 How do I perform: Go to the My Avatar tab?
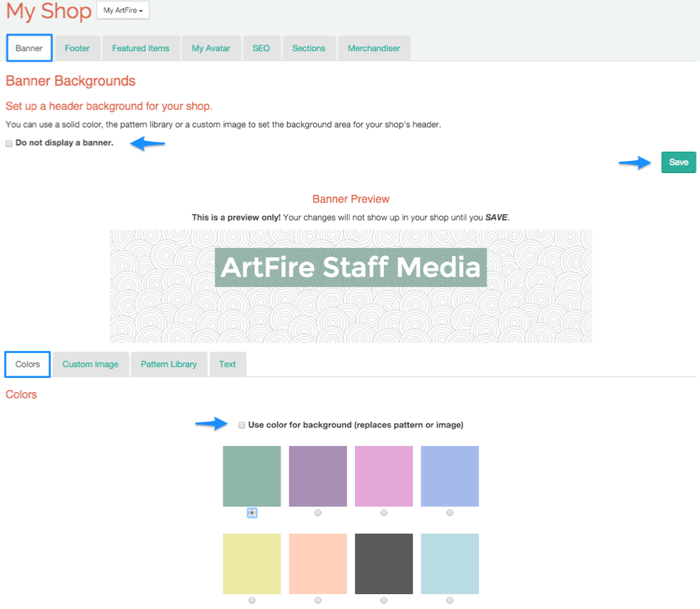(211, 48)
